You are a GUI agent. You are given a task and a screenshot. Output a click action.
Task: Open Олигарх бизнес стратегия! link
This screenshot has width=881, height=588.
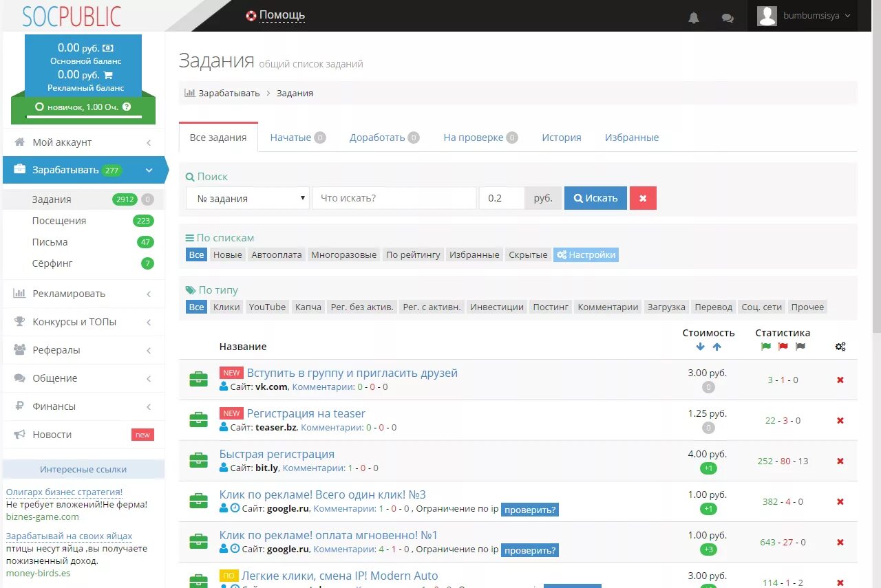pyautogui.click(x=64, y=492)
